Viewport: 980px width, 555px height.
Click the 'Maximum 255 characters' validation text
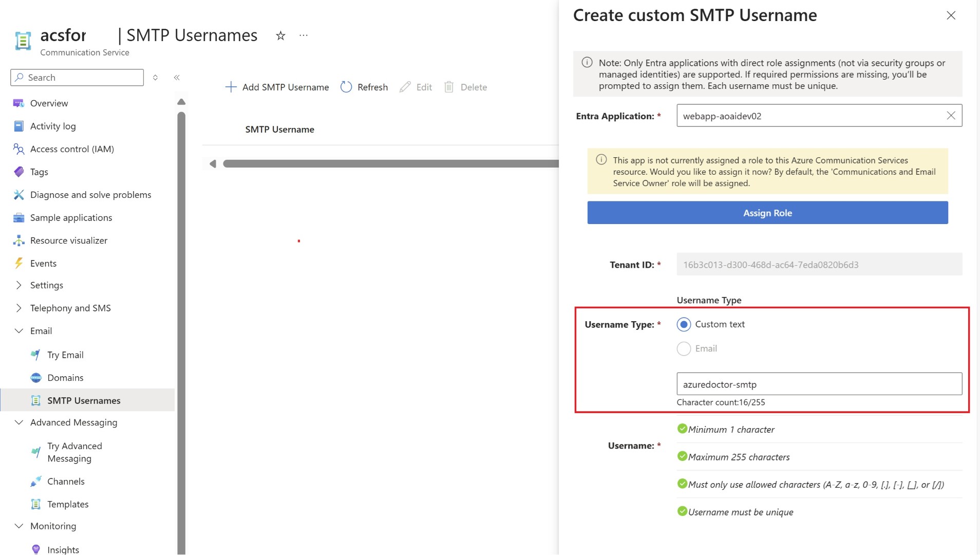(x=739, y=457)
